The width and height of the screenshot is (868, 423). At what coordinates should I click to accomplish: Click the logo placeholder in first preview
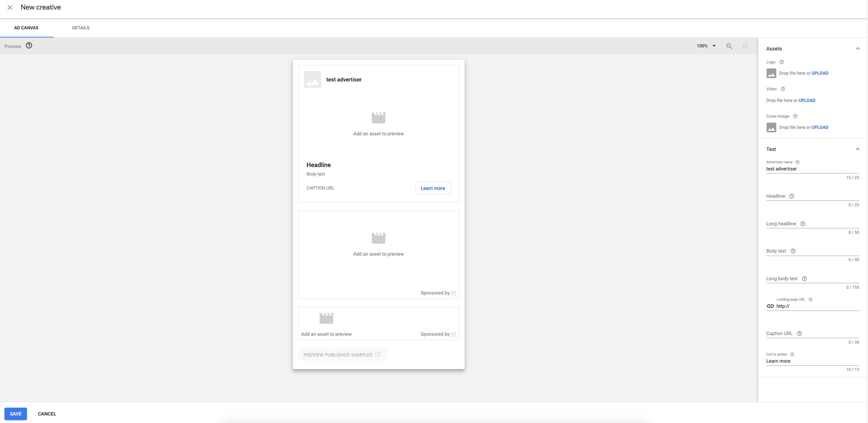point(313,79)
